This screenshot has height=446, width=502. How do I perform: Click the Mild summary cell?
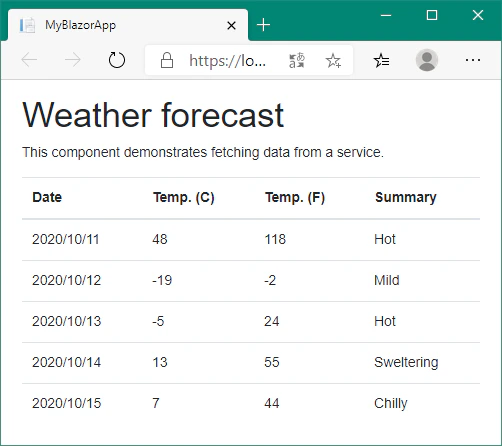(387, 280)
